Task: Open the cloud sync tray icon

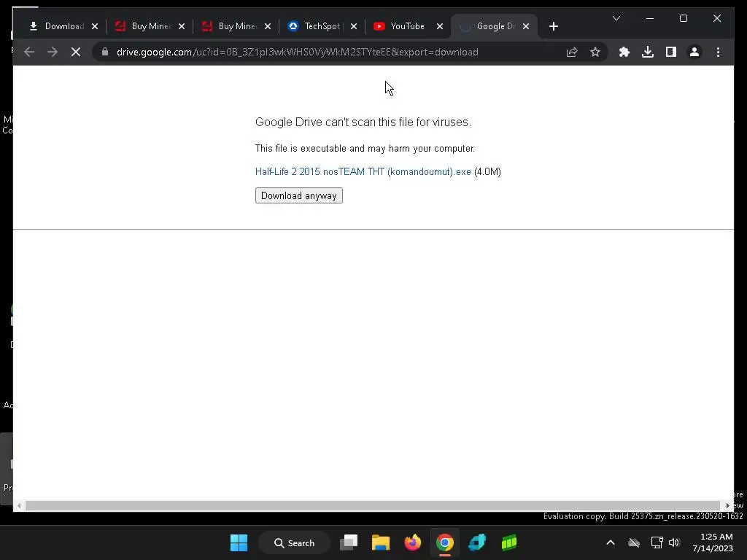Action: [x=634, y=542]
